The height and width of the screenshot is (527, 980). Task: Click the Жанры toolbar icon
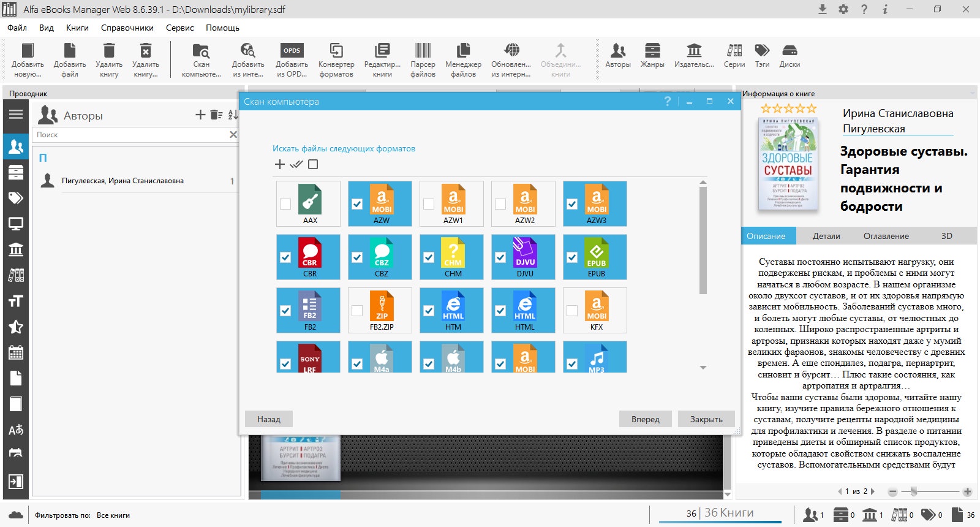(652, 55)
